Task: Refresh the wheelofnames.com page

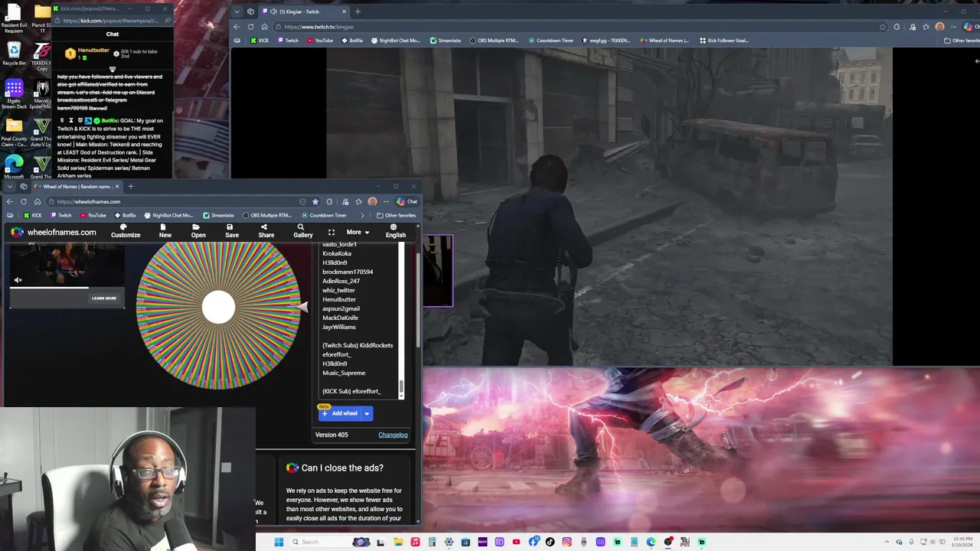Action: tap(24, 201)
